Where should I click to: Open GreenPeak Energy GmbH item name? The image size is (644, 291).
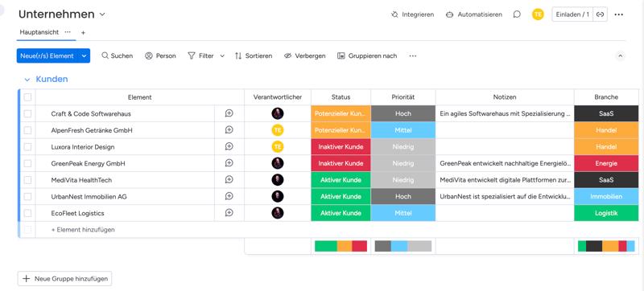88,163
